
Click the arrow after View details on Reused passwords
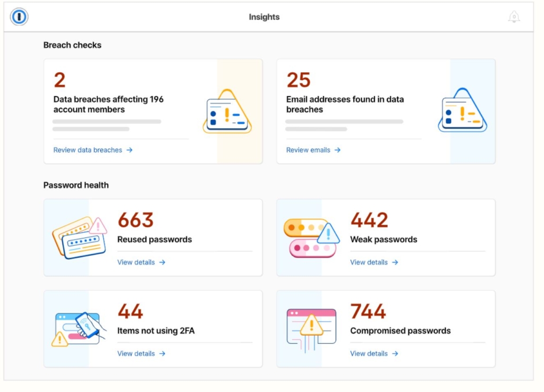click(x=163, y=262)
